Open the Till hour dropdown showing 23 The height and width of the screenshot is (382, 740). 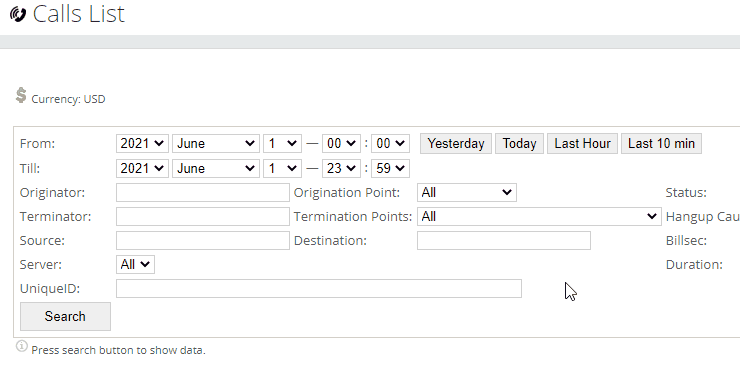pos(341,169)
